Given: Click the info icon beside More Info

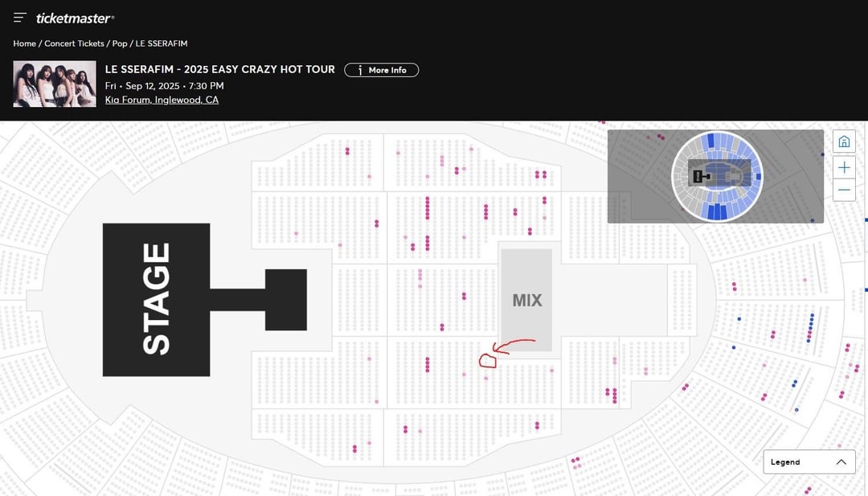Looking at the screenshot, I should 361,70.
